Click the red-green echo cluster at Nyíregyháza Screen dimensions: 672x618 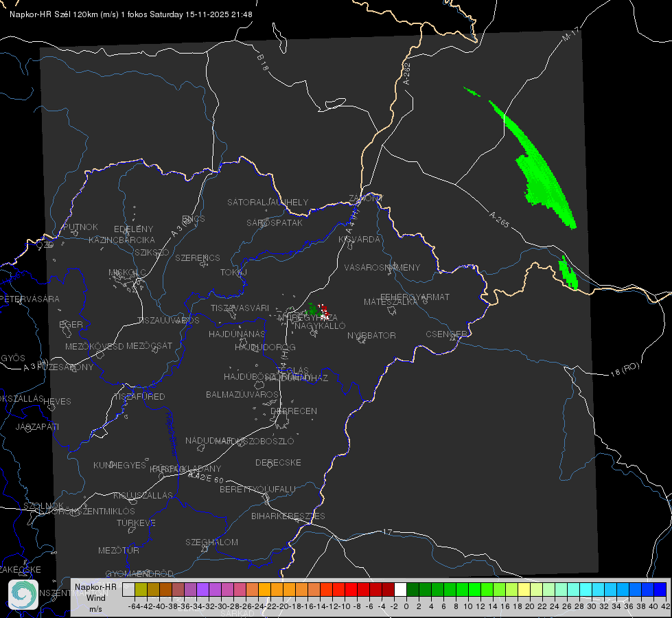coord(318,310)
